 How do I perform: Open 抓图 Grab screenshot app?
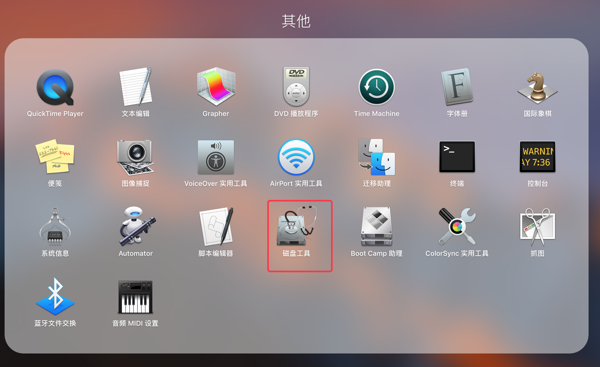tap(537, 227)
